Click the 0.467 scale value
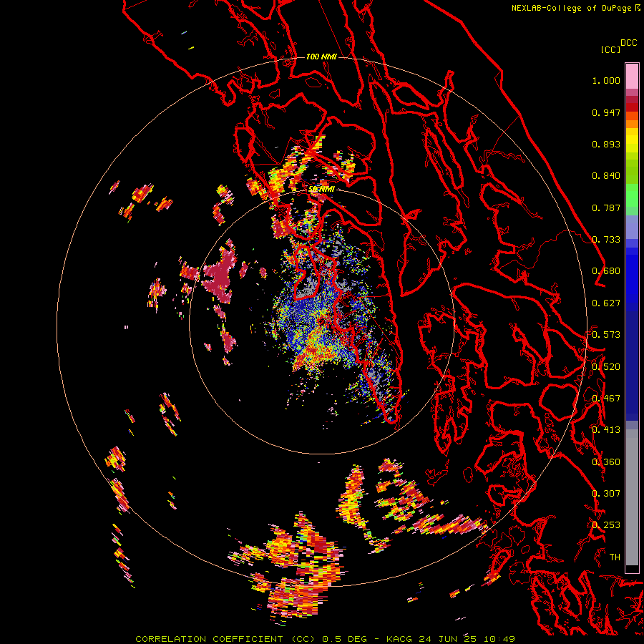 606,399
